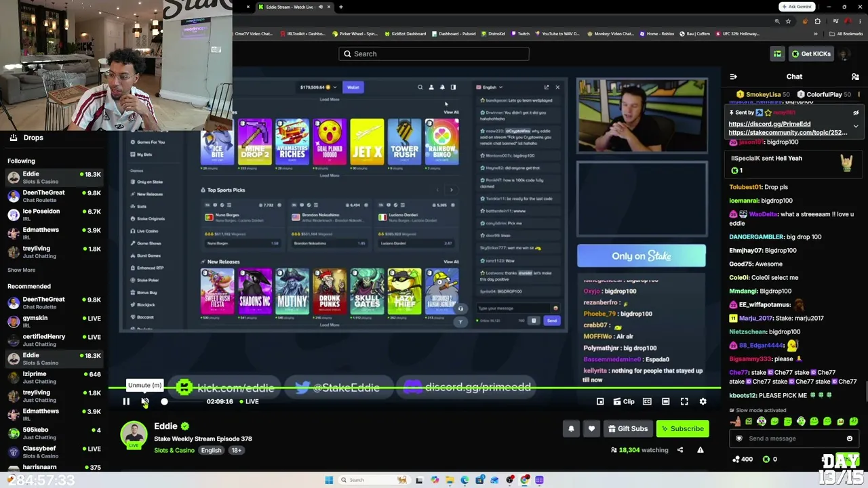The width and height of the screenshot is (868, 488).
Task: Hide the pinned chat message
Action: (x=856, y=113)
